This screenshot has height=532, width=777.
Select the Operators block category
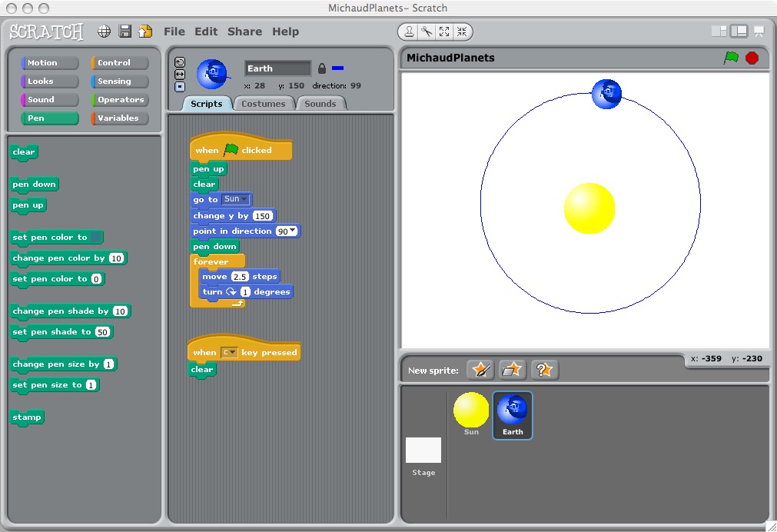(119, 100)
